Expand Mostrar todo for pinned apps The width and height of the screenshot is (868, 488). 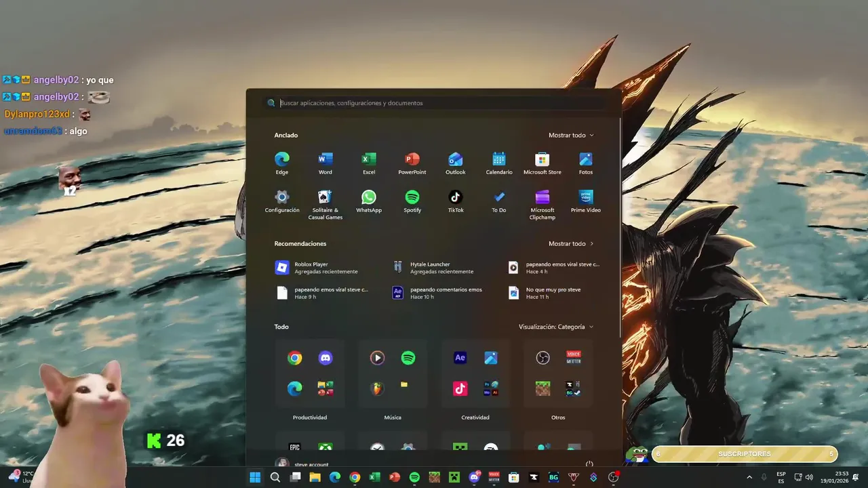[571, 135]
